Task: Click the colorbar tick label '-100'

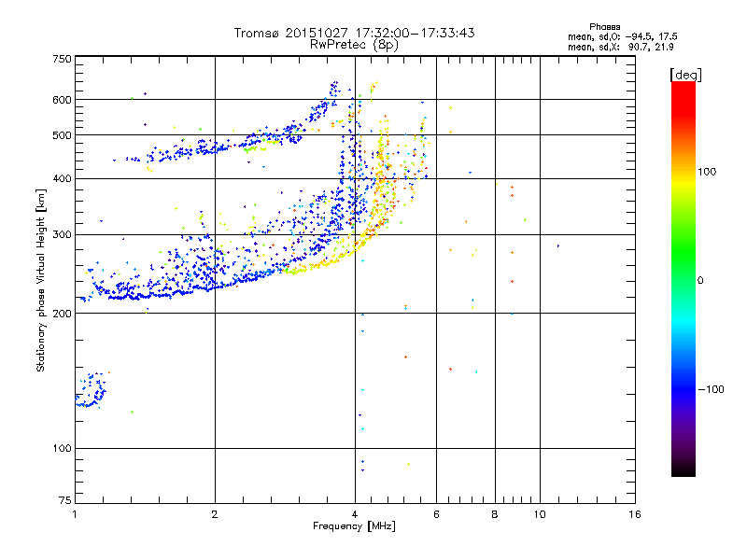Action: point(712,389)
